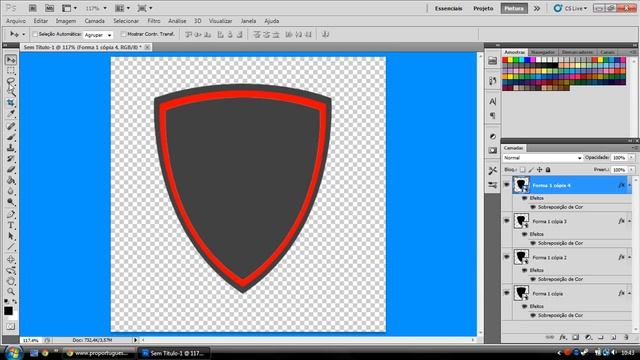Open Tool Presets panel icon
This screenshot has height=360, width=640.
coord(493,170)
